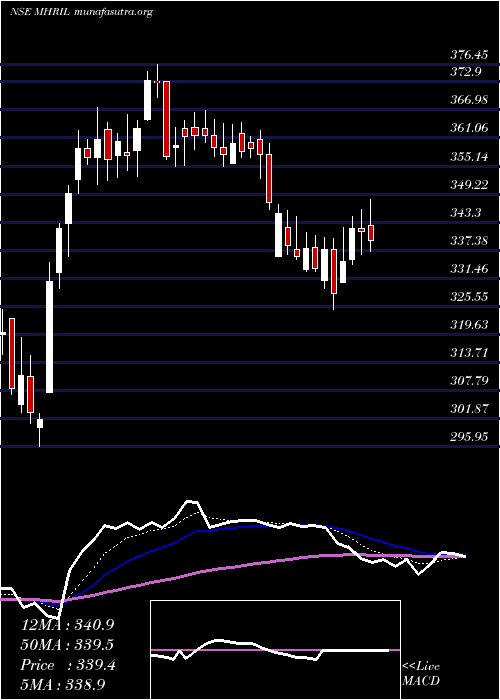Image resolution: width=500 pixels, height=700 pixels.
Task: Click the NSE MHRIL munafasutra.org title text
Action: coord(81,12)
